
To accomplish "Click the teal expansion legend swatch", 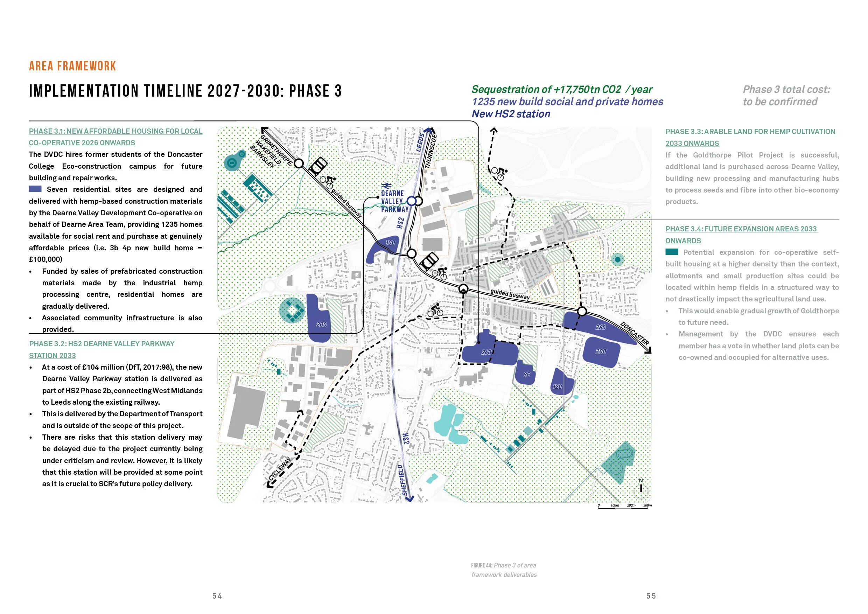I will (x=672, y=252).
